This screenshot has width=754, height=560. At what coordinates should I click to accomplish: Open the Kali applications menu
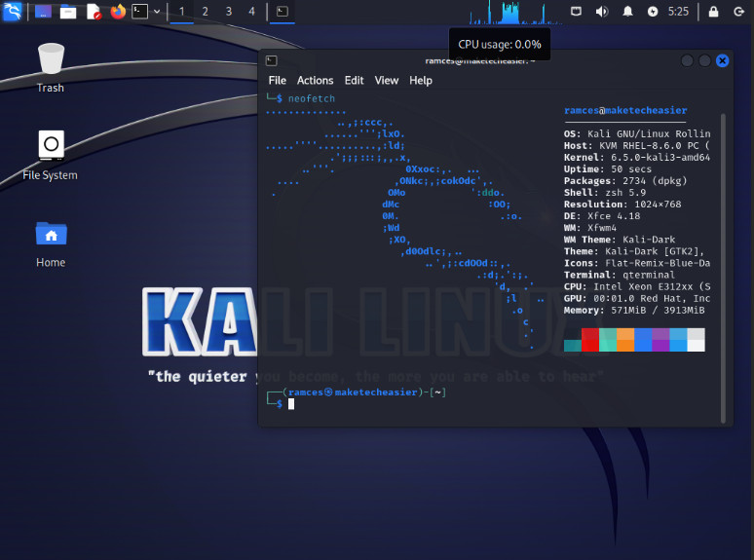12,11
